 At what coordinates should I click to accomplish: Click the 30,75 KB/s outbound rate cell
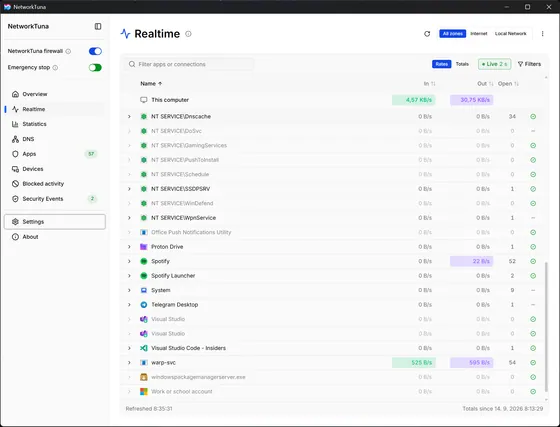(x=471, y=100)
